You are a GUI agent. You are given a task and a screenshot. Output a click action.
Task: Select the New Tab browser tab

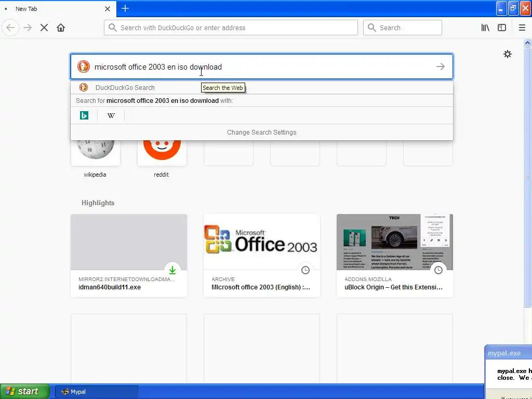pos(58,9)
